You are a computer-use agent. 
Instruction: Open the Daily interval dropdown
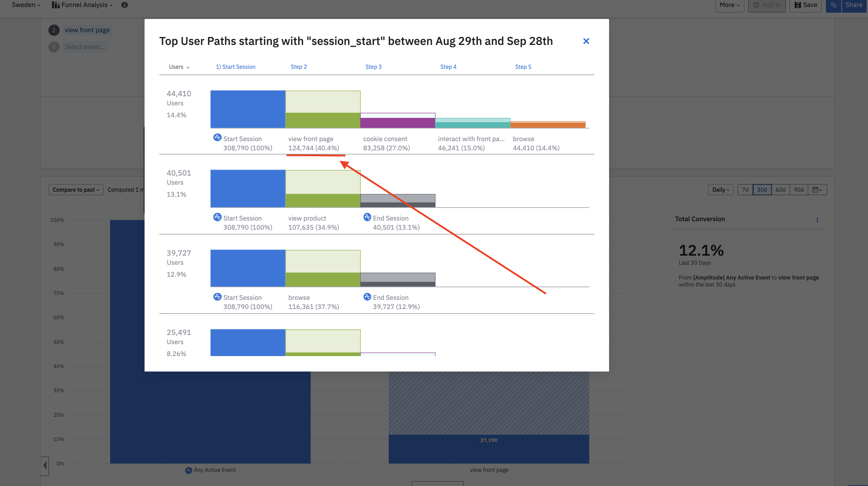721,190
